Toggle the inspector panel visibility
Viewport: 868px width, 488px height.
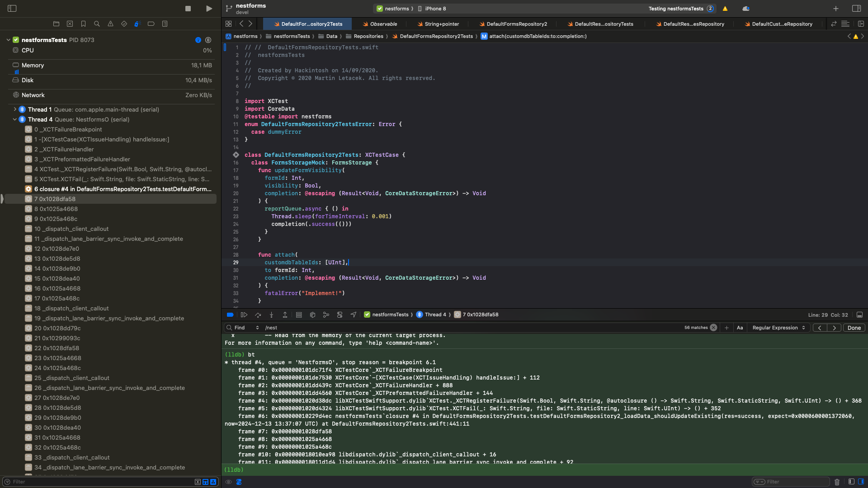pos(856,9)
